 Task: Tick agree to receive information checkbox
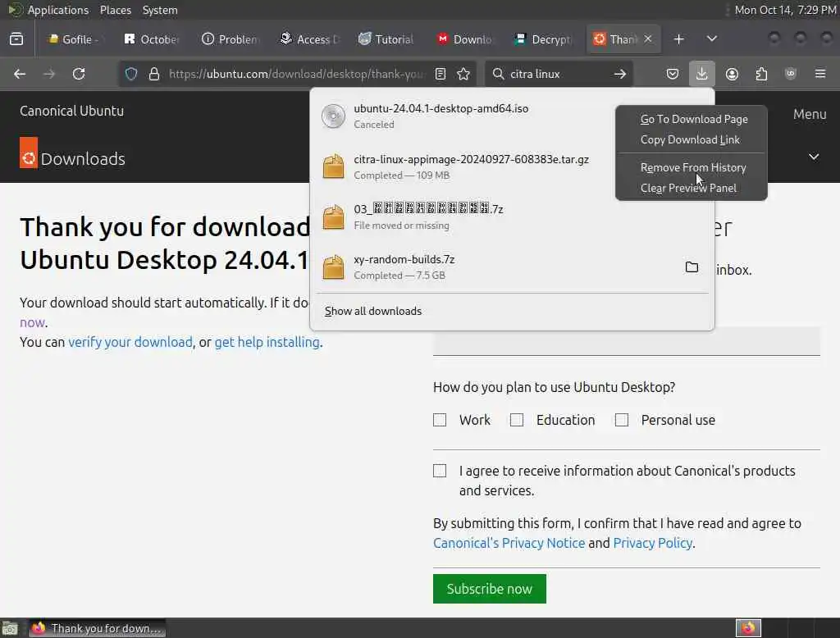click(x=440, y=471)
